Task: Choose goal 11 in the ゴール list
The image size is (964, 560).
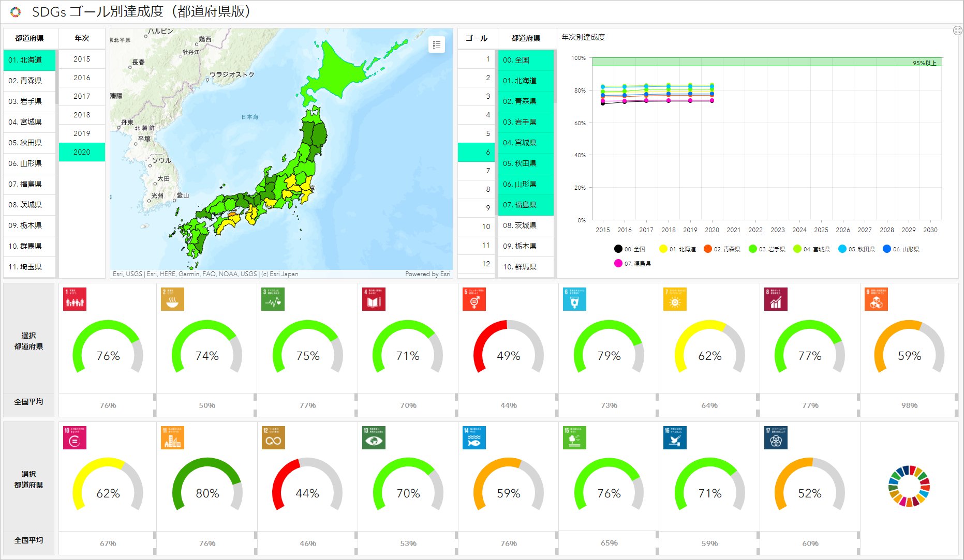Action: (477, 245)
